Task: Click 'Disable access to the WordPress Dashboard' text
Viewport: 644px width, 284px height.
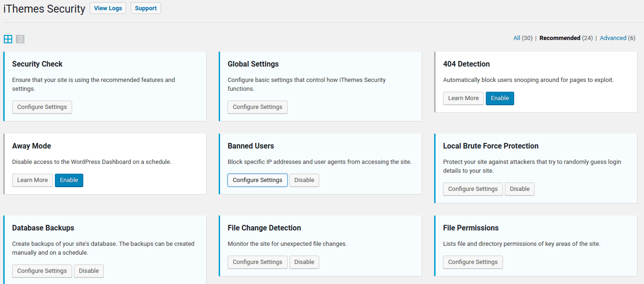Action: (x=92, y=162)
